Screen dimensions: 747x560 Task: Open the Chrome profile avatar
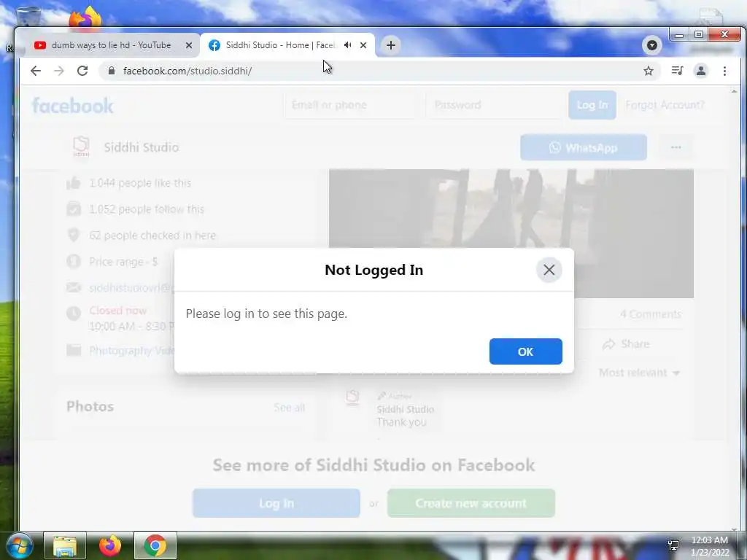click(x=701, y=71)
